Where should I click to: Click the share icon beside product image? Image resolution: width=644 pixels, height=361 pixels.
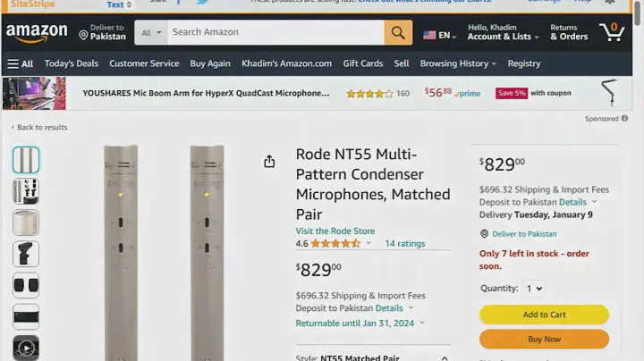pos(269,162)
